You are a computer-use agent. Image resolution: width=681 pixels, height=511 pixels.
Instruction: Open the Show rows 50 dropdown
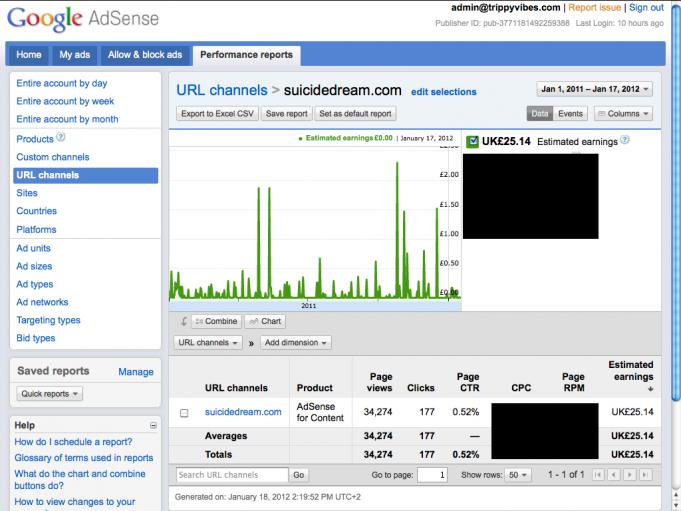point(518,475)
